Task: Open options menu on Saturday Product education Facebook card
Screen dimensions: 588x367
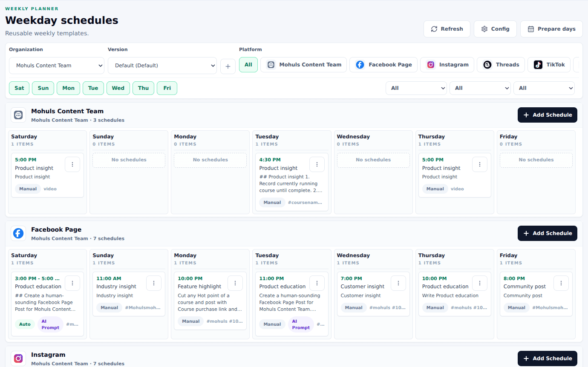Action: click(72, 283)
